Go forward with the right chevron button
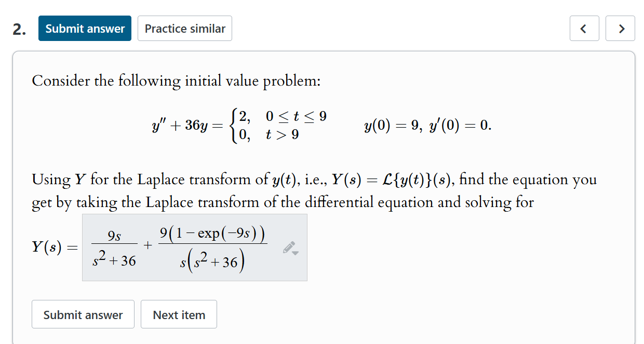This screenshot has height=344, width=644. 620,28
